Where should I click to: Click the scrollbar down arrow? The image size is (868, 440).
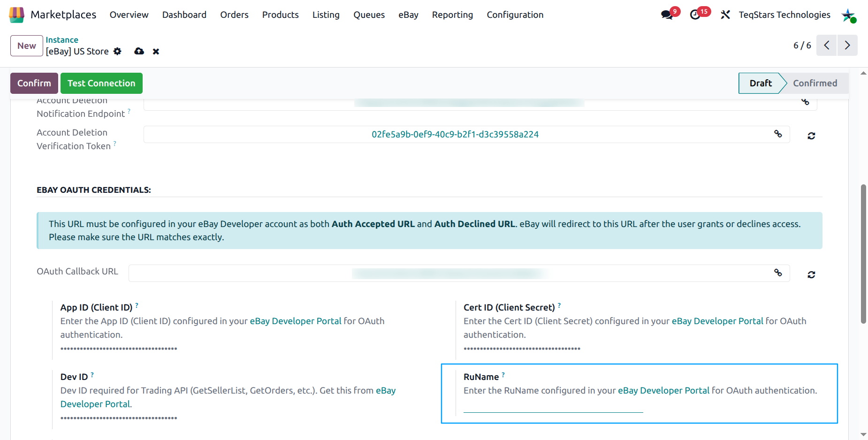pos(863,435)
